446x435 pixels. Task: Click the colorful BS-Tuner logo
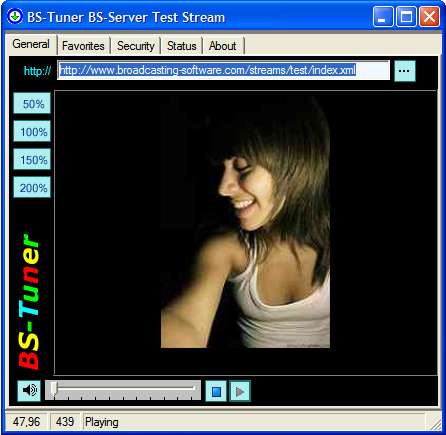point(29,302)
